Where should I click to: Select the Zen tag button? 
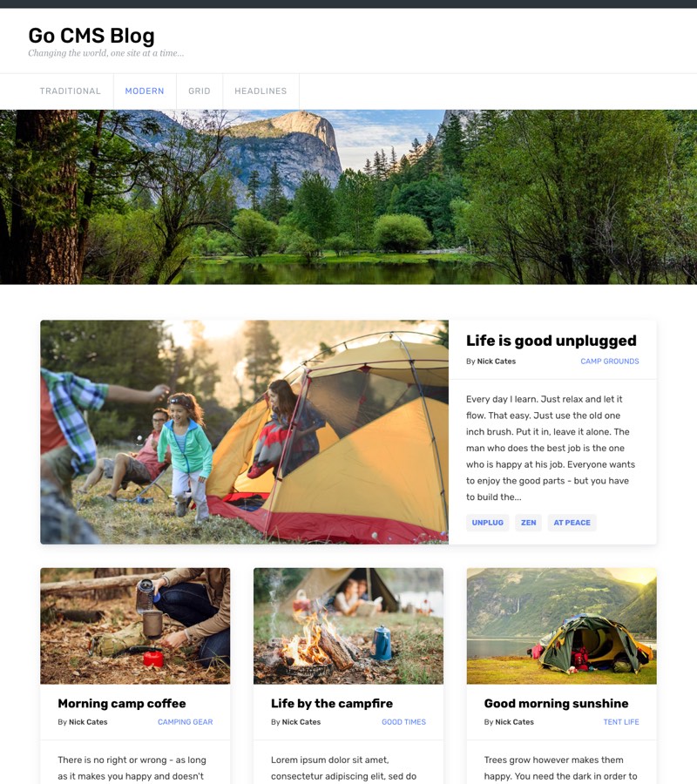coord(529,523)
